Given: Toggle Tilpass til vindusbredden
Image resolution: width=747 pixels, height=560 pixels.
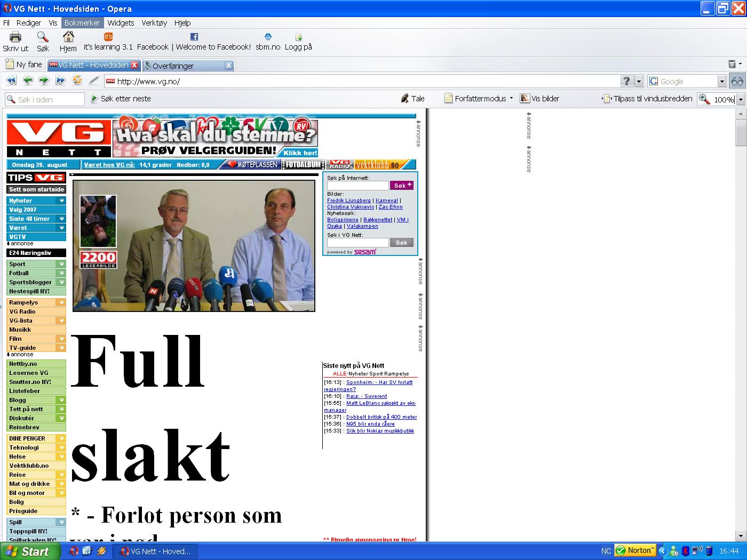Looking at the screenshot, I should 647,99.
